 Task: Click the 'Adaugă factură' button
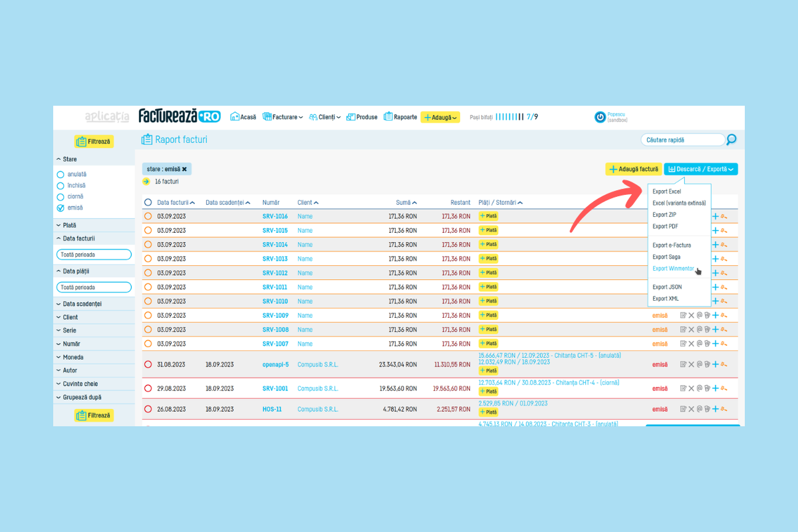[x=633, y=170]
